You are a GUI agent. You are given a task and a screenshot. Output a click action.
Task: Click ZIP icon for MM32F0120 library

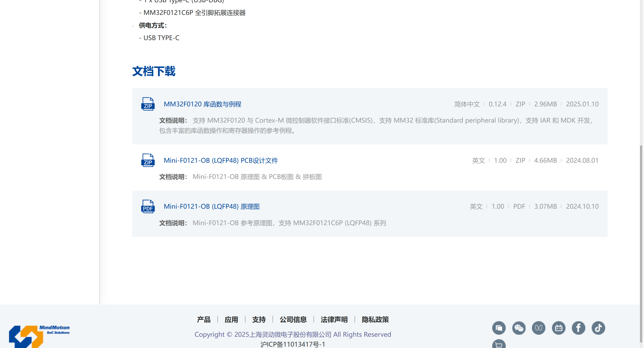(148, 104)
